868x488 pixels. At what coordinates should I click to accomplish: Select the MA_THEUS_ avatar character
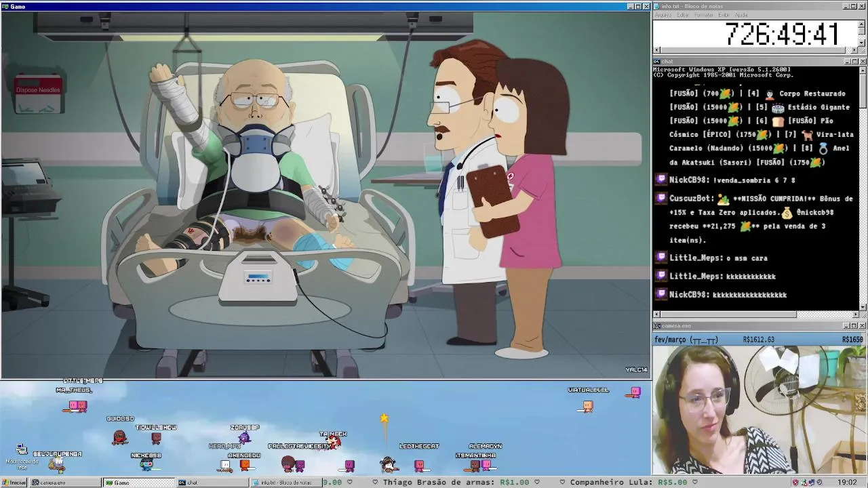78,406
